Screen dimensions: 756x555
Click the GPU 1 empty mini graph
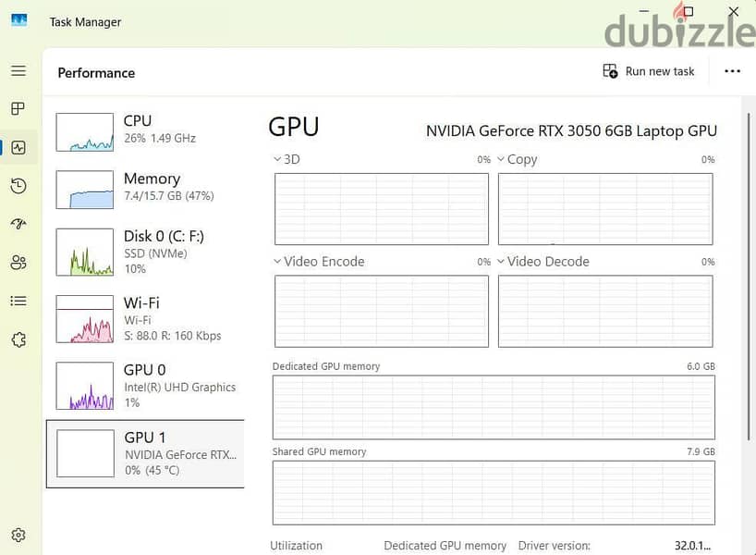[85, 453]
